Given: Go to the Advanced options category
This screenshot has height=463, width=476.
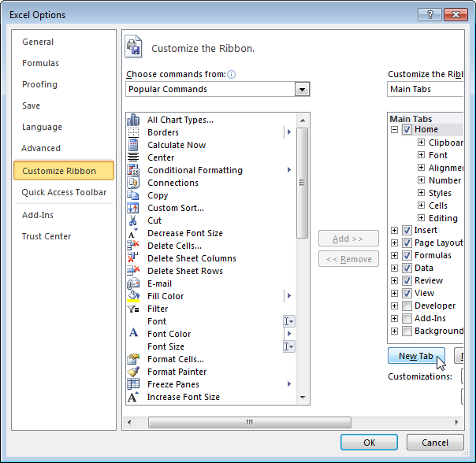Looking at the screenshot, I should click(41, 148).
